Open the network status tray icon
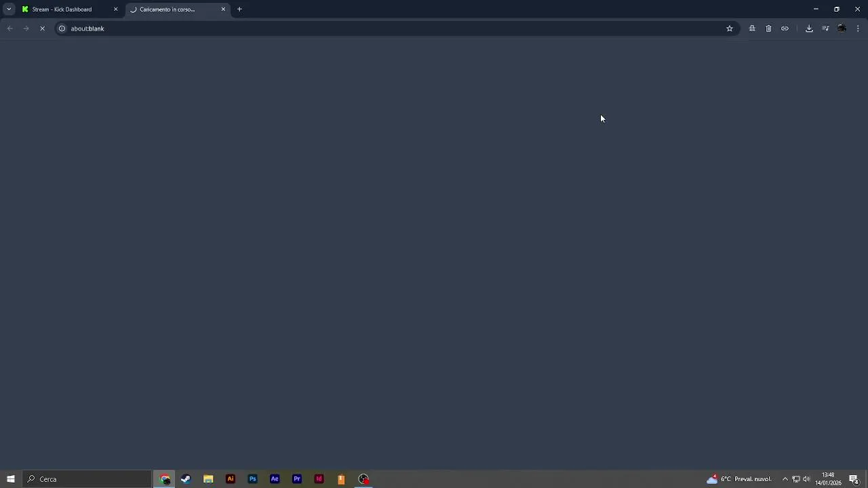 coord(796,479)
